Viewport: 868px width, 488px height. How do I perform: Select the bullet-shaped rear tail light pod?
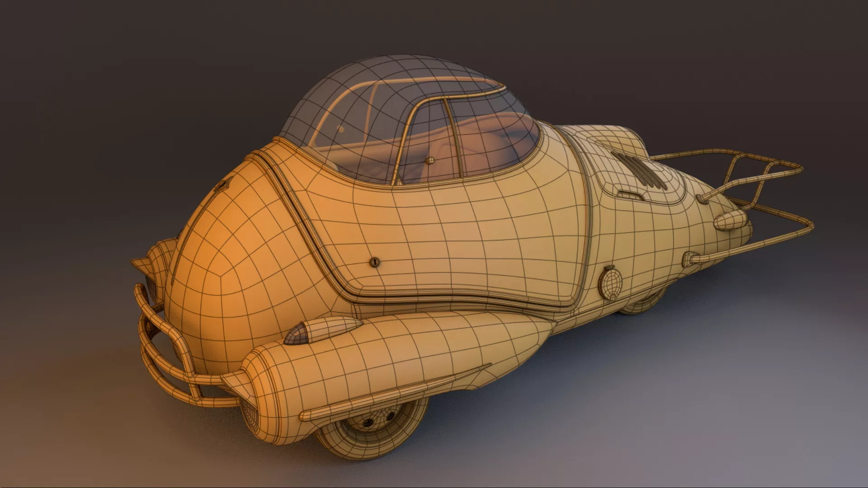(x=731, y=221)
